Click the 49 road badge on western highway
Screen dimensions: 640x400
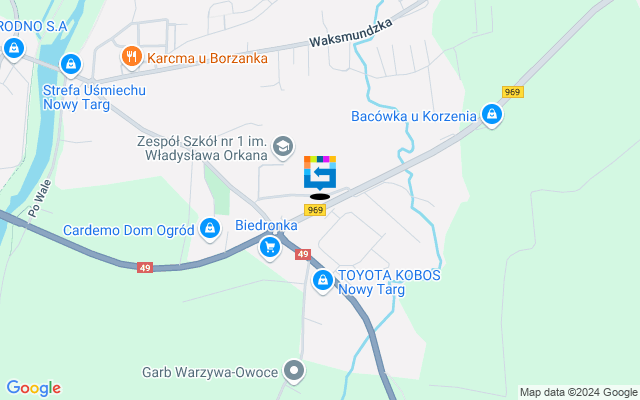[x=145, y=268]
